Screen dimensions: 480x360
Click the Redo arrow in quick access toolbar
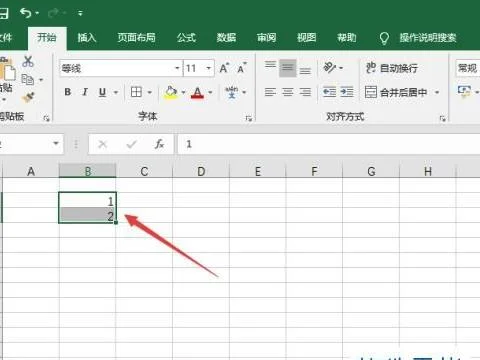pos(54,13)
